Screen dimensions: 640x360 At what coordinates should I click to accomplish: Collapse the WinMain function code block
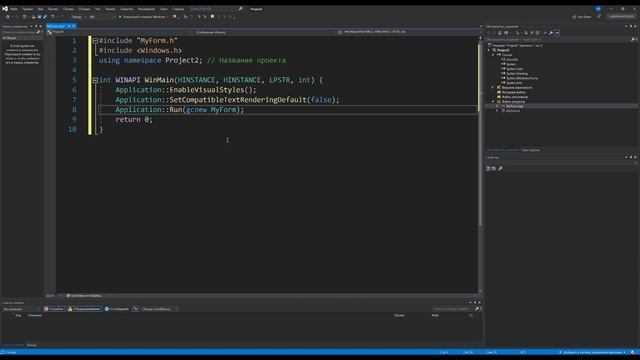pos(95,80)
